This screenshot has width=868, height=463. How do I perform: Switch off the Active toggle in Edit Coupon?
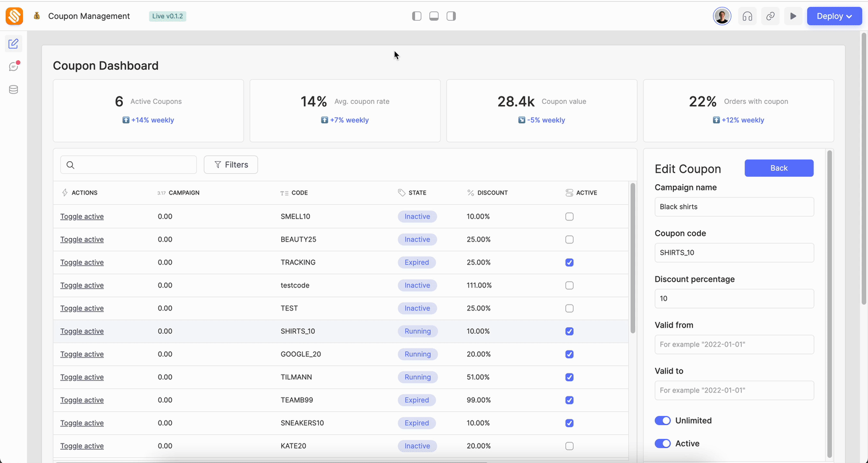coord(662,443)
